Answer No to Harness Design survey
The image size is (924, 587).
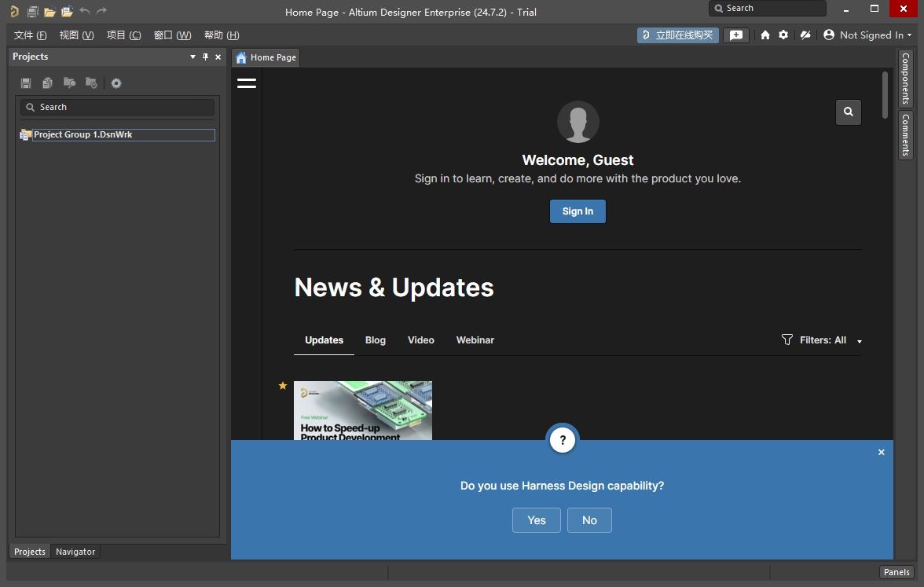589,520
